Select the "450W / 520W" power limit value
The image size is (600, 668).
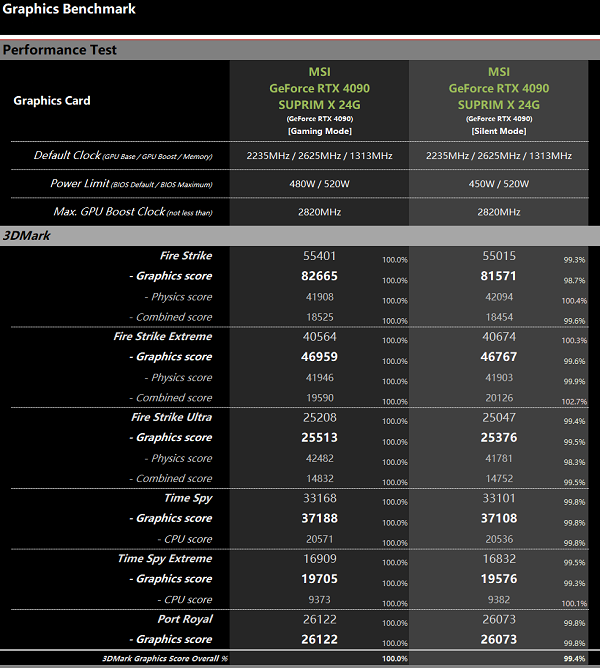pyautogui.click(x=499, y=184)
